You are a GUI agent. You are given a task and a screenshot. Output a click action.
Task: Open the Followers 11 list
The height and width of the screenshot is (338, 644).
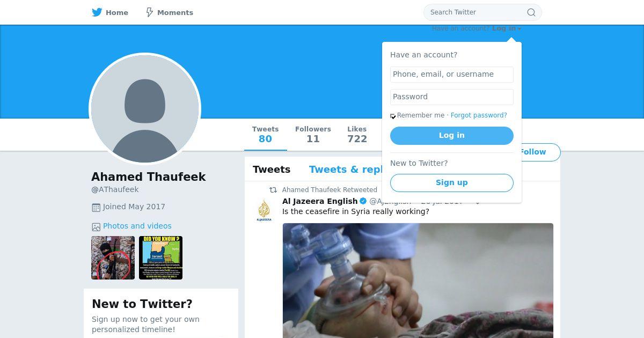click(313, 135)
